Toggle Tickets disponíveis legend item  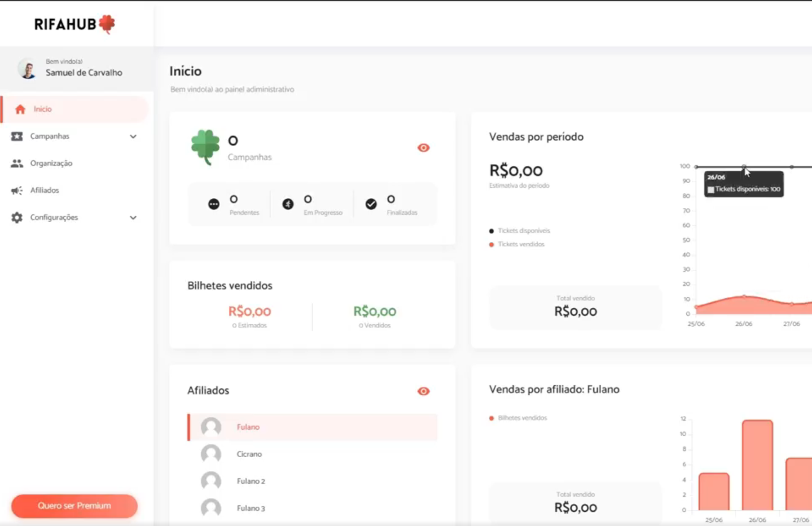pos(520,231)
